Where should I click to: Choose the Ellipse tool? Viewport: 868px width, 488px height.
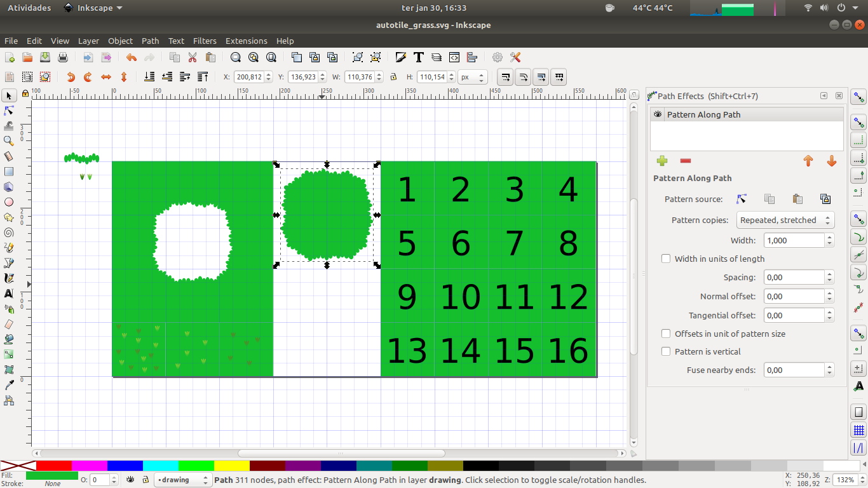pyautogui.click(x=9, y=202)
